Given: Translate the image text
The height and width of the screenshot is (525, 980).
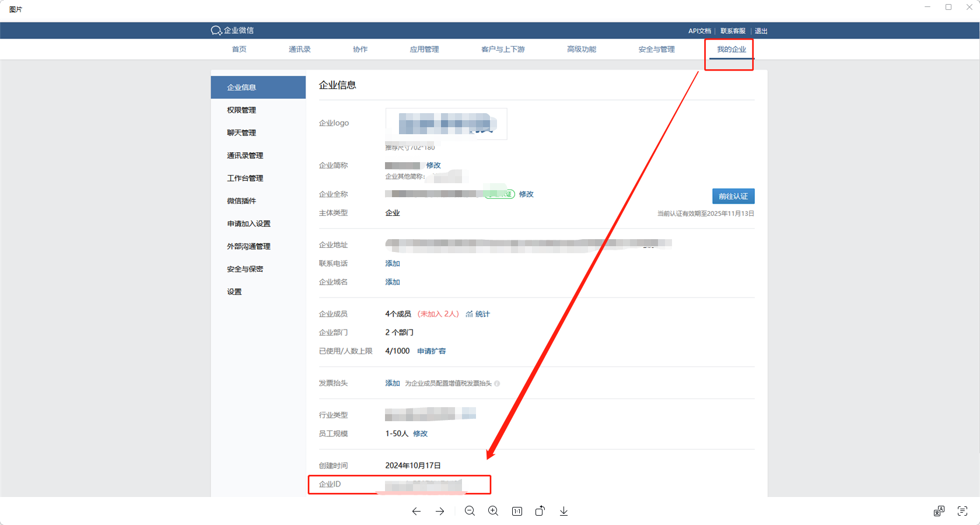Looking at the screenshot, I should [939, 512].
